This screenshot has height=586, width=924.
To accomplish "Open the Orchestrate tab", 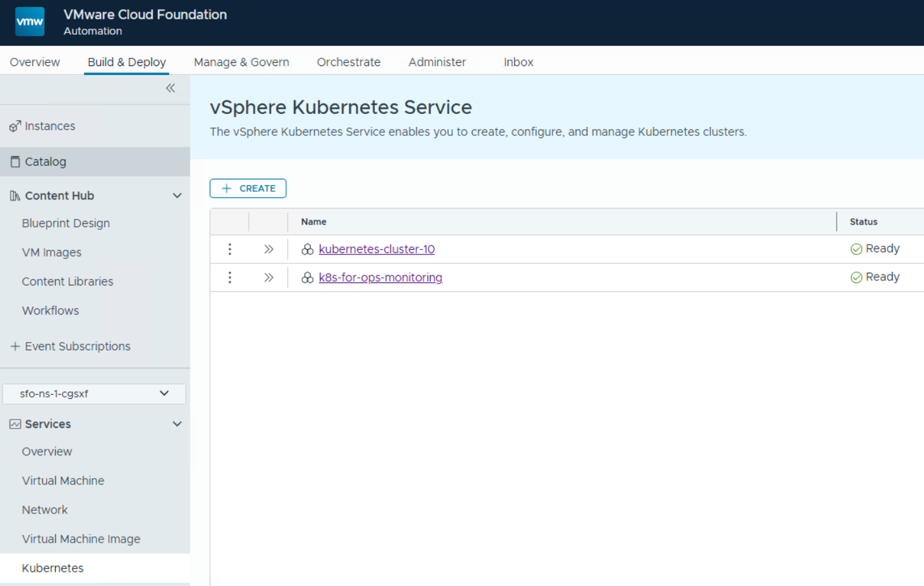I will (x=348, y=62).
